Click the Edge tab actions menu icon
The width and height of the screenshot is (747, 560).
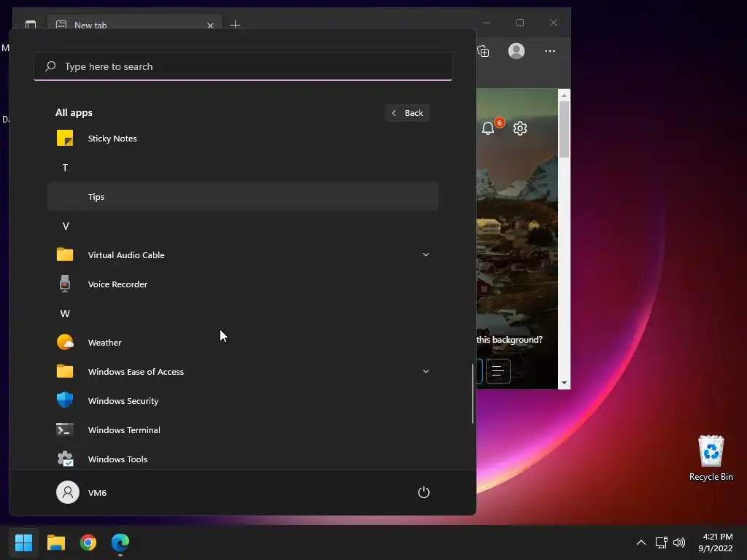point(31,24)
